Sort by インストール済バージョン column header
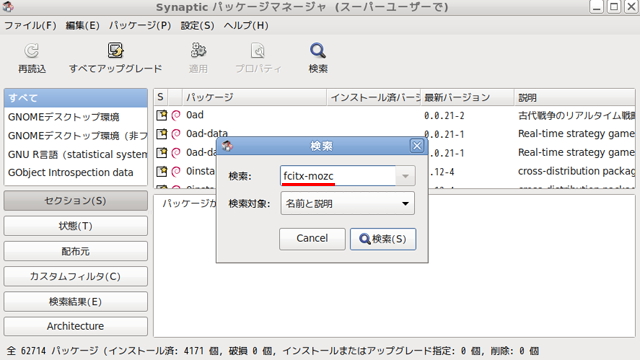Image resolution: width=640 pixels, height=360 pixels. pos(374,97)
